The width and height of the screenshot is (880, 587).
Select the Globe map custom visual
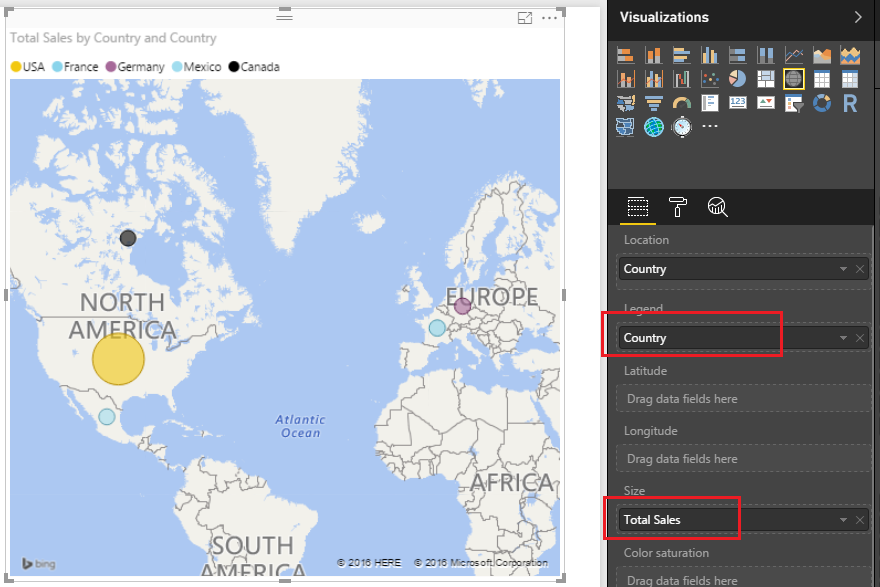click(x=653, y=127)
